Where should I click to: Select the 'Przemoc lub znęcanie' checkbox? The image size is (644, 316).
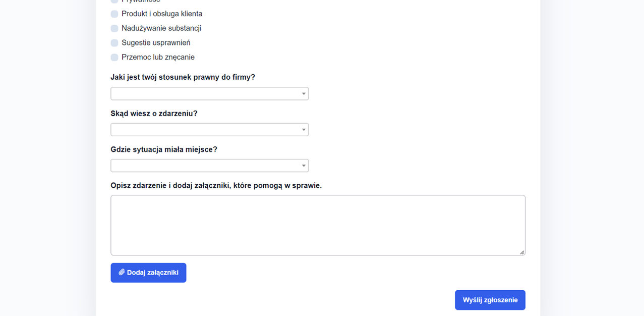coord(114,58)
